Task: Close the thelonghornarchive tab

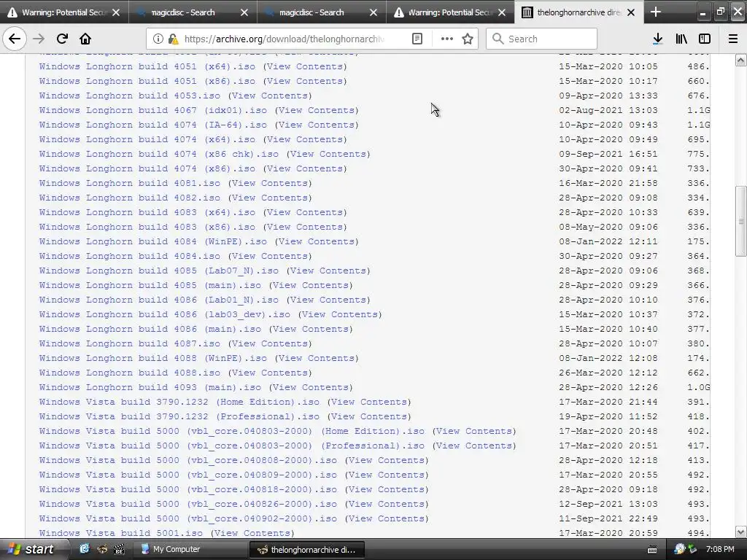Action: tap(631, 12)
